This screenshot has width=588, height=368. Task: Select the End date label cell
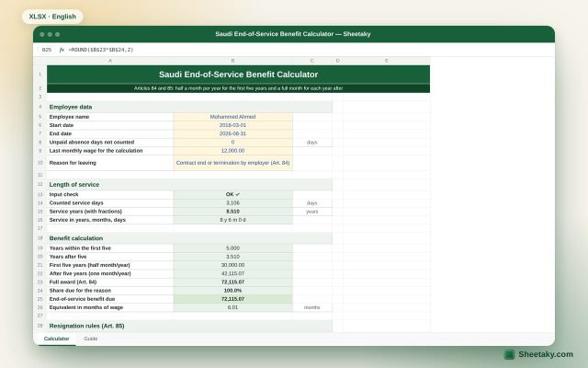[110, 133]
